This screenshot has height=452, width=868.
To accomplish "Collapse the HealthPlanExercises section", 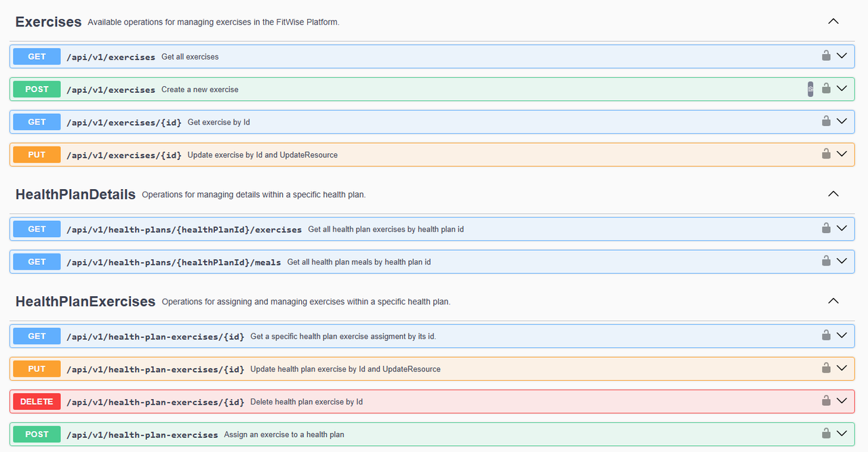I will 833,301.
